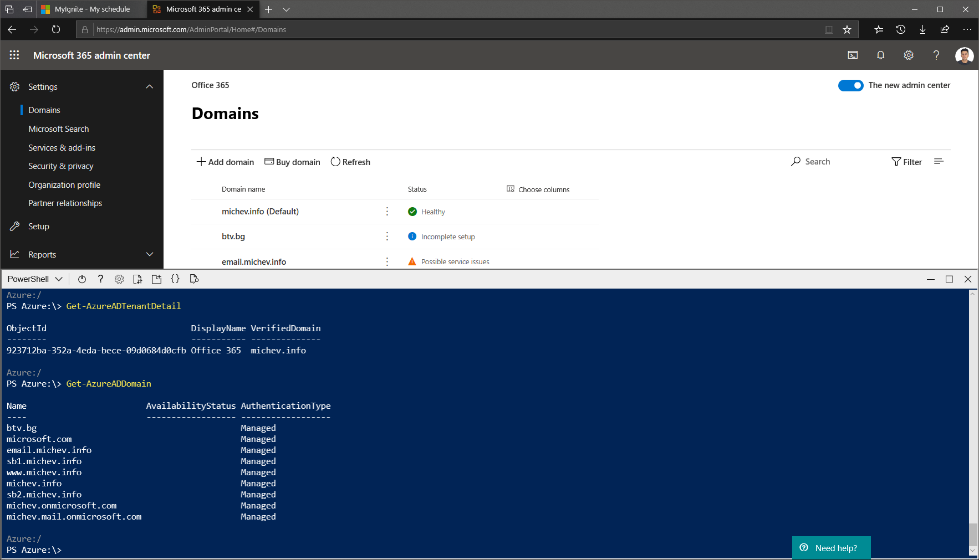Collapse the Settings navigation section
Image resolution: width=979 pixels, height=560 pixels.
tap(149, 87)
